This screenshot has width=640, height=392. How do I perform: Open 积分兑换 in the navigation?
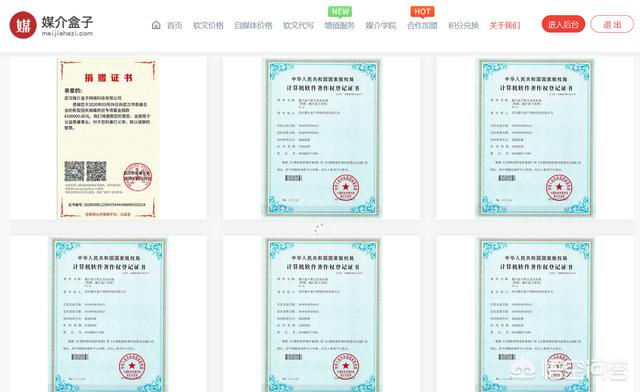click(x=463, y=25)
